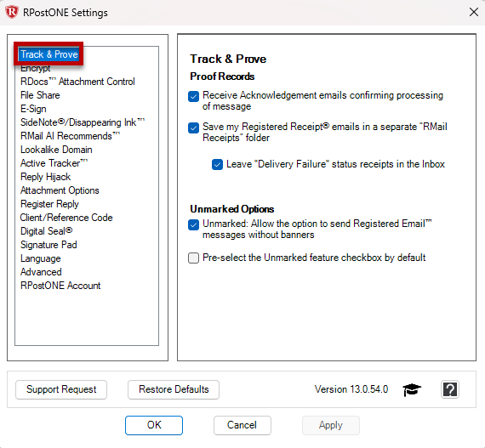485x448 pixels.
Task: Click the RPost logo in title bar
Action: (12, 13)
